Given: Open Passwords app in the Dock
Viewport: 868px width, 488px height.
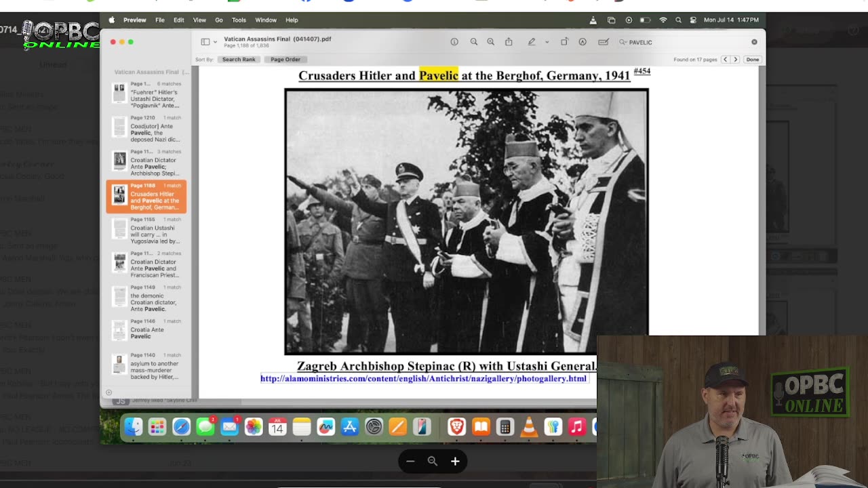Looking at the screenshot, I should 553,426.
